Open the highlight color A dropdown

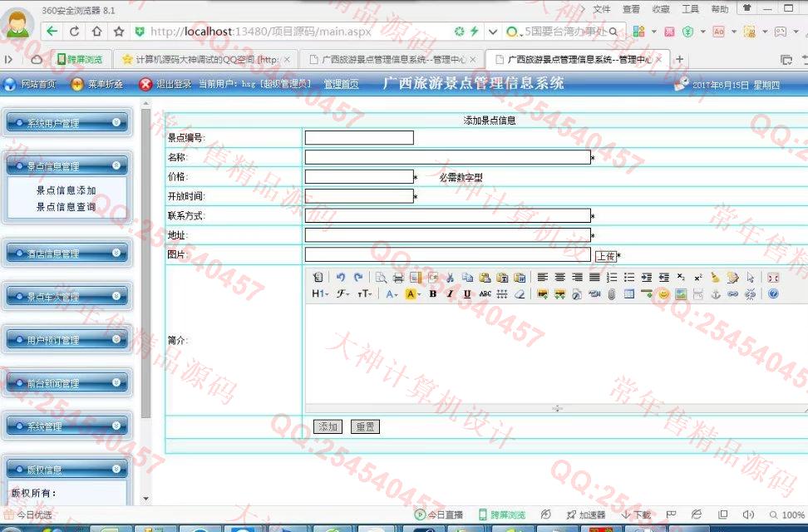413,293
